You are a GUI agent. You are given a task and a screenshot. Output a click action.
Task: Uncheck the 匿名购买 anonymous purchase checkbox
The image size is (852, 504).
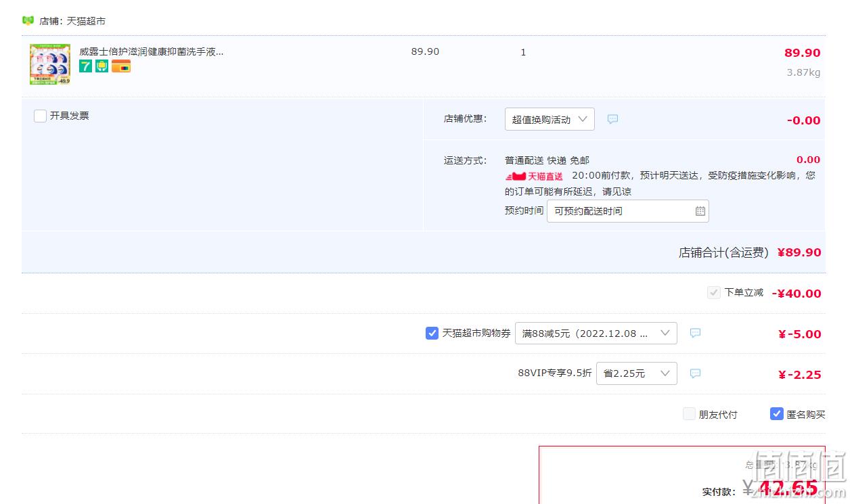coord(777,414)
